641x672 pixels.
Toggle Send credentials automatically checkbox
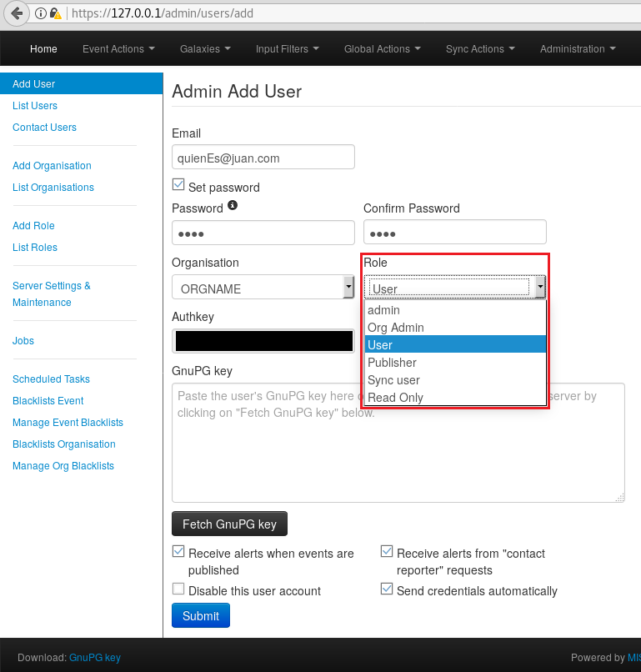tap(387, 589)
